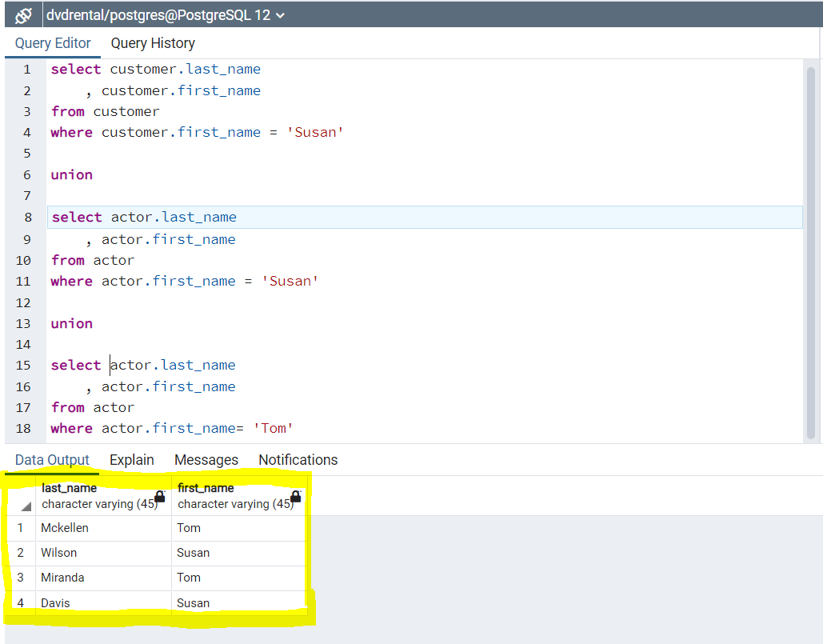Click 'from customer' on line 3

click(105, 112)
